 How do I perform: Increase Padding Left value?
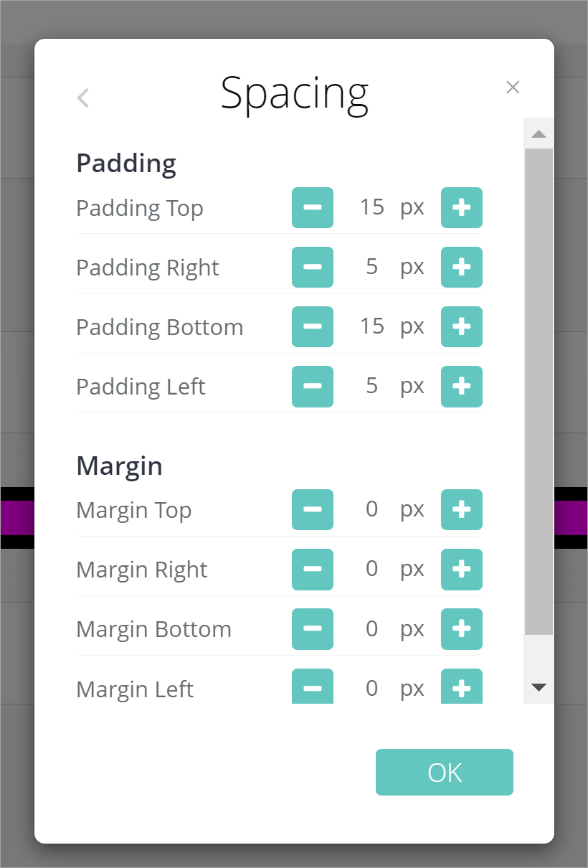click(462, 387)
